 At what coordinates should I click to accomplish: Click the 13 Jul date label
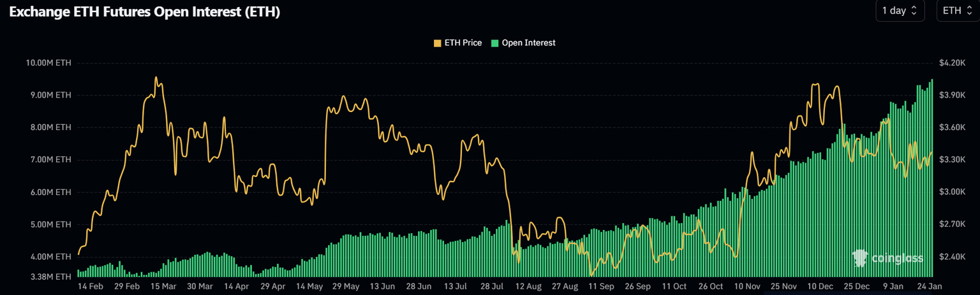pyautogui.click(x=456, y=287)
